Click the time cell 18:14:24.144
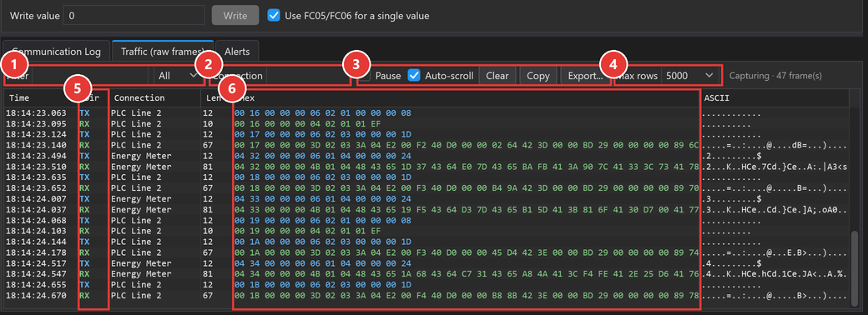 (35, 242)
